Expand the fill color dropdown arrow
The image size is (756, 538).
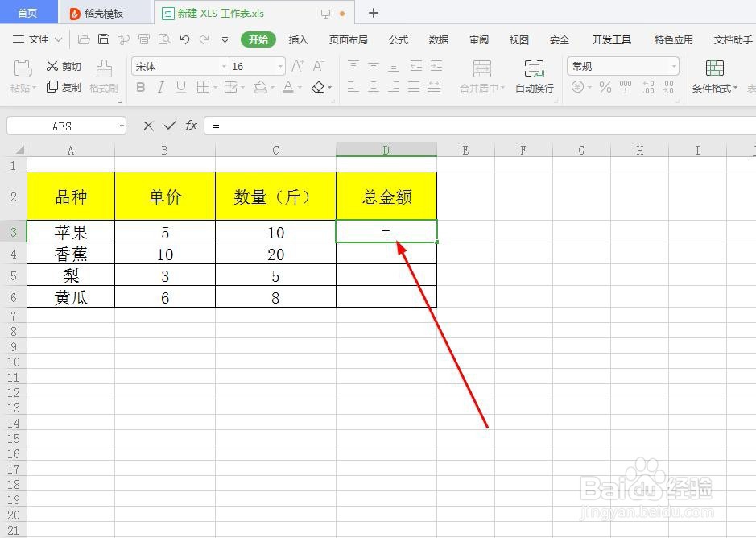pyautogui.click(x=272, y=86)
